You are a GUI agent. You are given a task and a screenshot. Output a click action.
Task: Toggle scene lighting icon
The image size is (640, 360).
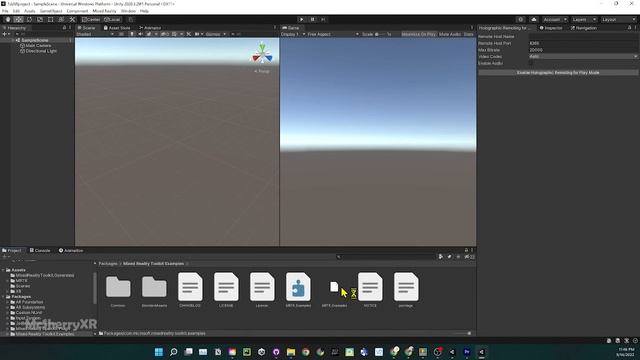[132, 34]
